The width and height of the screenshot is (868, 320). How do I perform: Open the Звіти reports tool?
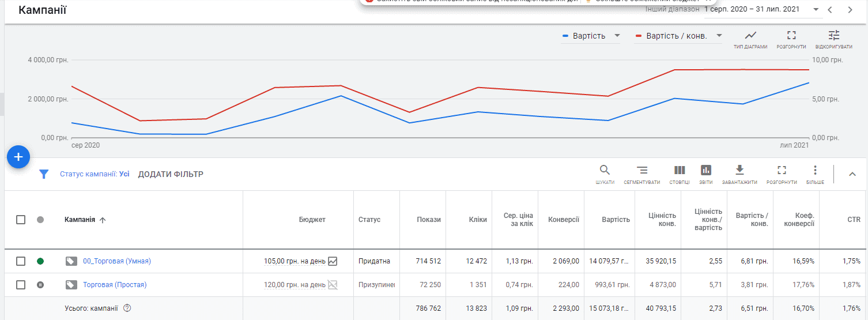(x=706, y=175)
